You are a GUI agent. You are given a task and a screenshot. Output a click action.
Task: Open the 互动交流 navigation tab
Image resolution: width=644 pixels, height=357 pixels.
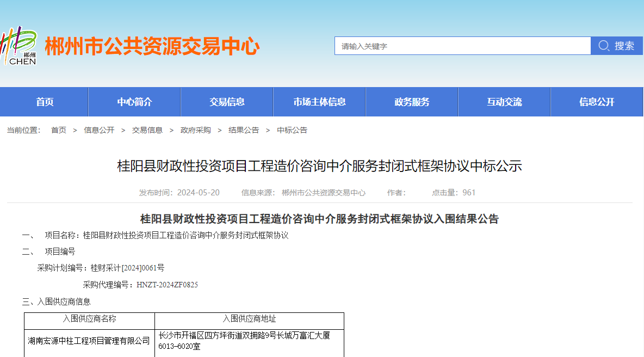tap(504, 102)
